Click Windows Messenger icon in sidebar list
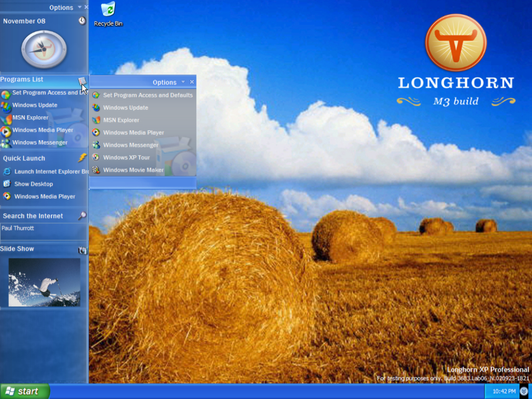This screenshot has width=532, height=399. pos(5,144)
